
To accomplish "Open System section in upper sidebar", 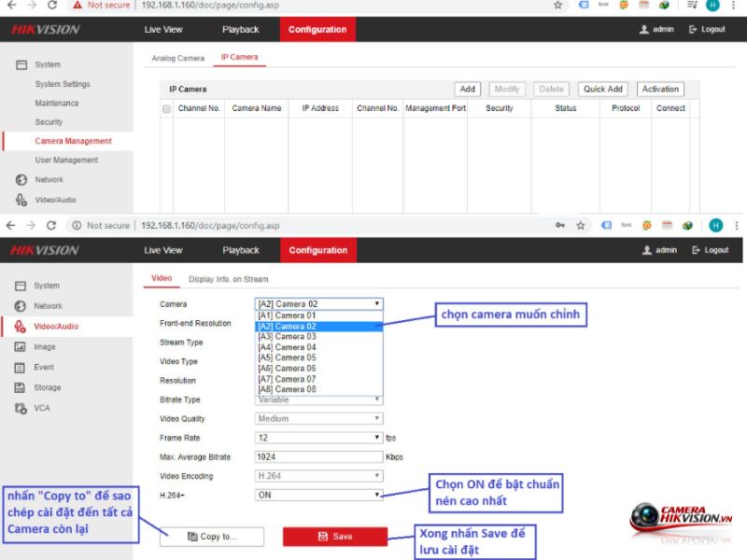I will point(48,64).
